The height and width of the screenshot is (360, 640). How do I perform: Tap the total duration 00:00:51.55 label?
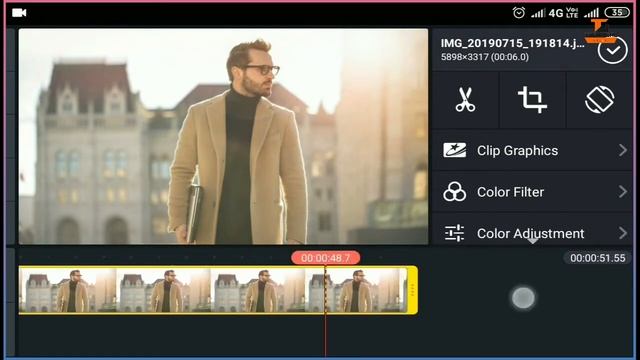pyautogui.click(x=598, y=258)
